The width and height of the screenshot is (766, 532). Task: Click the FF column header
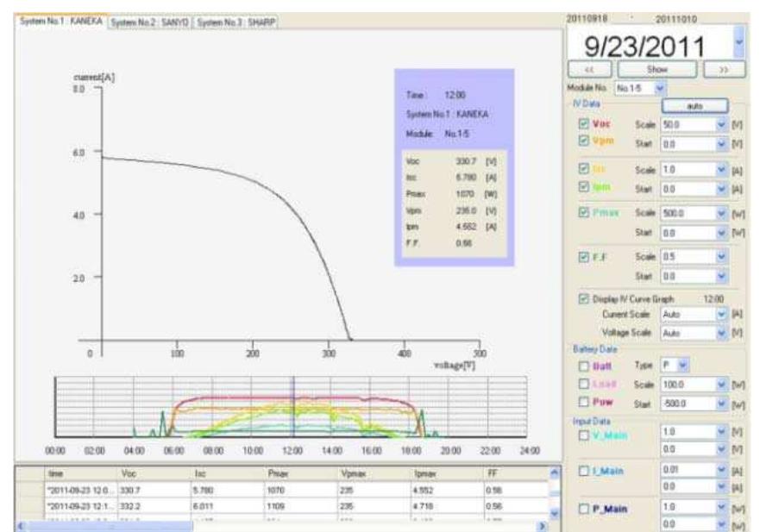(x=517, y=473)
